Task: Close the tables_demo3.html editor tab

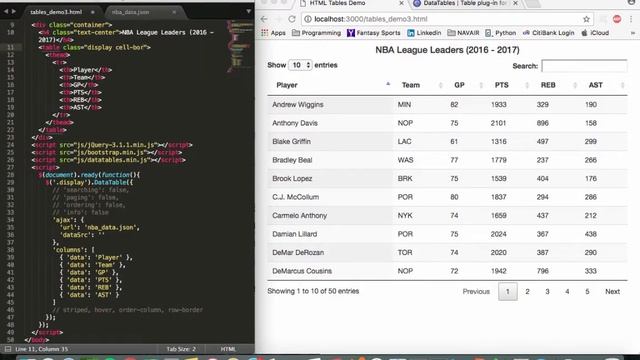Action: coord(93,12)
